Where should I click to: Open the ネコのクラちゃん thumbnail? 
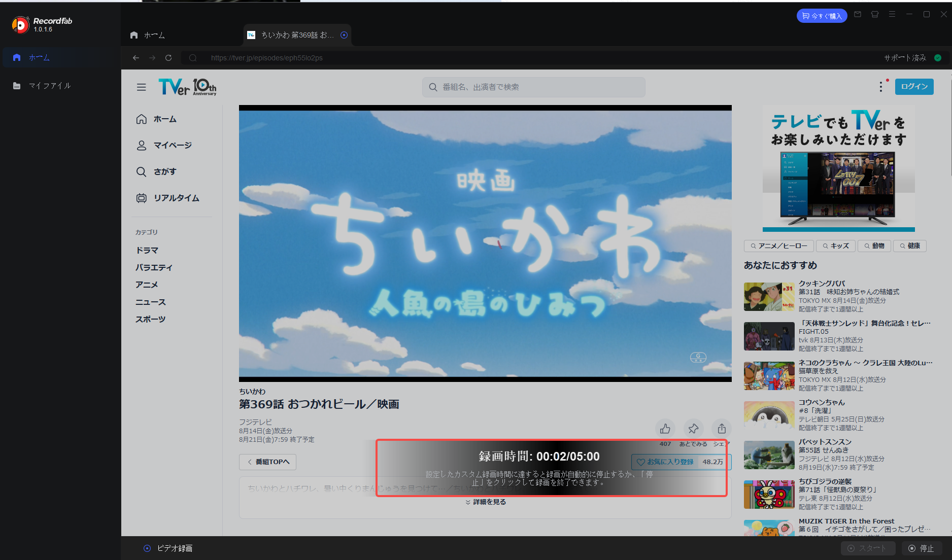(x=769, y=376)
